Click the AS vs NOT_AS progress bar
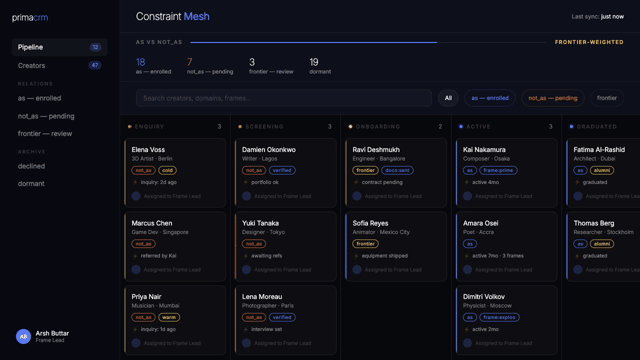The image size is (640, 360). [x=368, y=42]
